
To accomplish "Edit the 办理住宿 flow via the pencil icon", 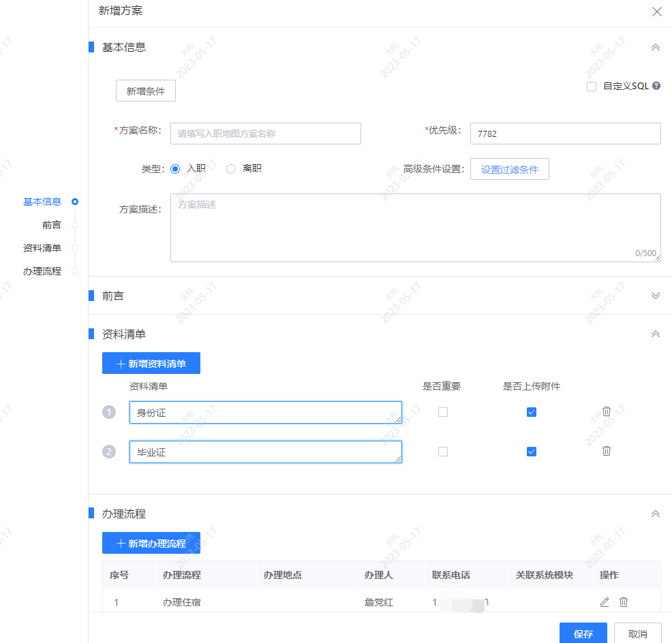I will click(x=604, y=602).
